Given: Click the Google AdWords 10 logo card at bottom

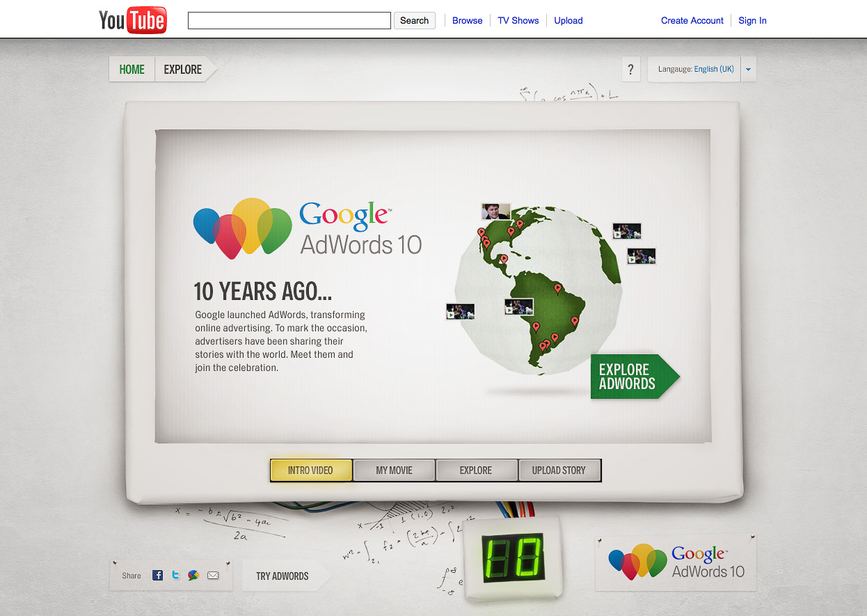Looking at the screenshot, I should point(676,562).
